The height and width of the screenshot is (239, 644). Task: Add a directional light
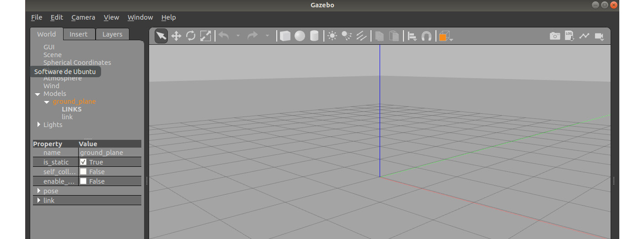tap(361, 36)
